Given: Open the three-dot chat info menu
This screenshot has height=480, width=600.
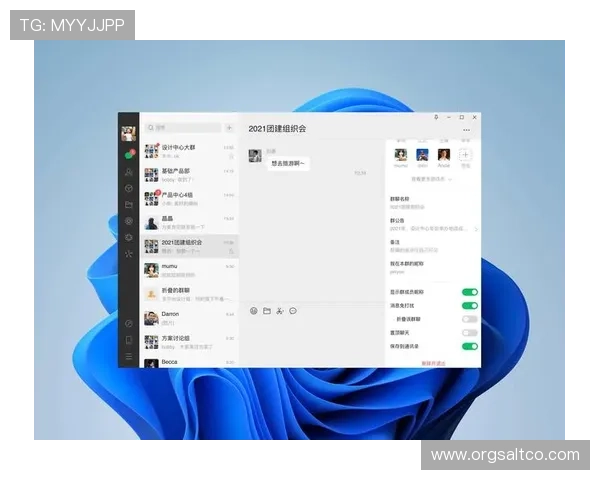Looking at the screenshot, I should point(467,129).
